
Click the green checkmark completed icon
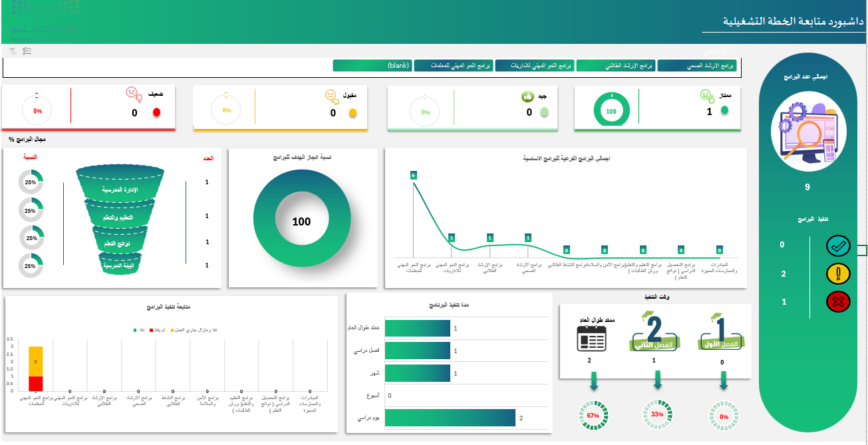838,245
